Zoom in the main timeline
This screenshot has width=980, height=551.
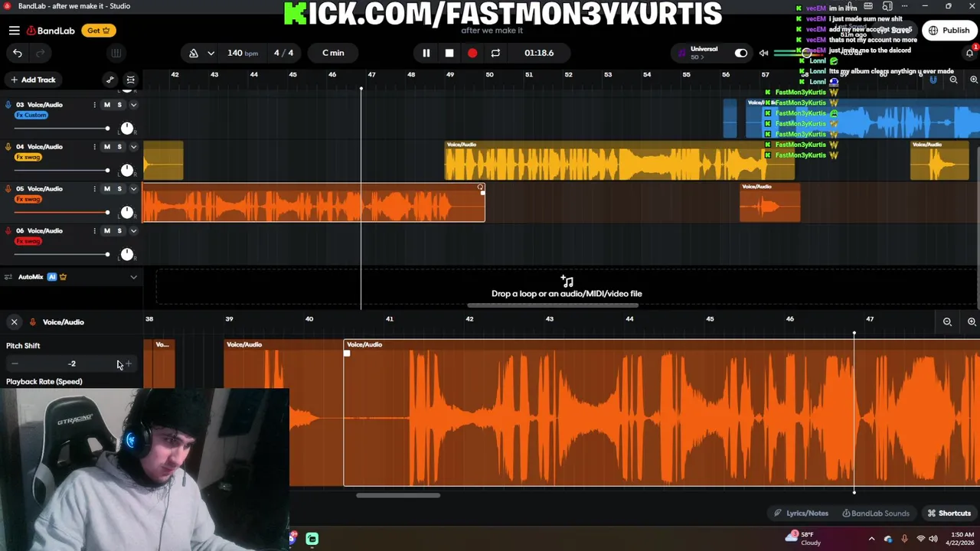point(973,80)
